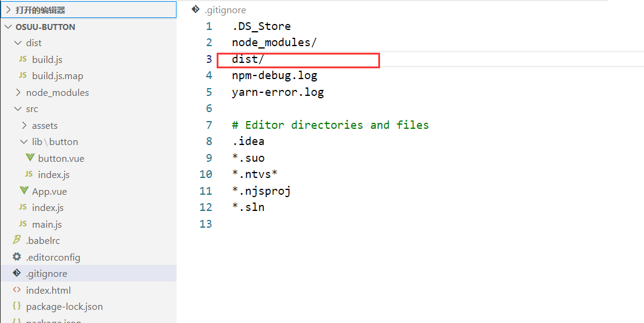Open index.js under lib\button
This screenshot has height=323, width=644.
tap(53, 175)
